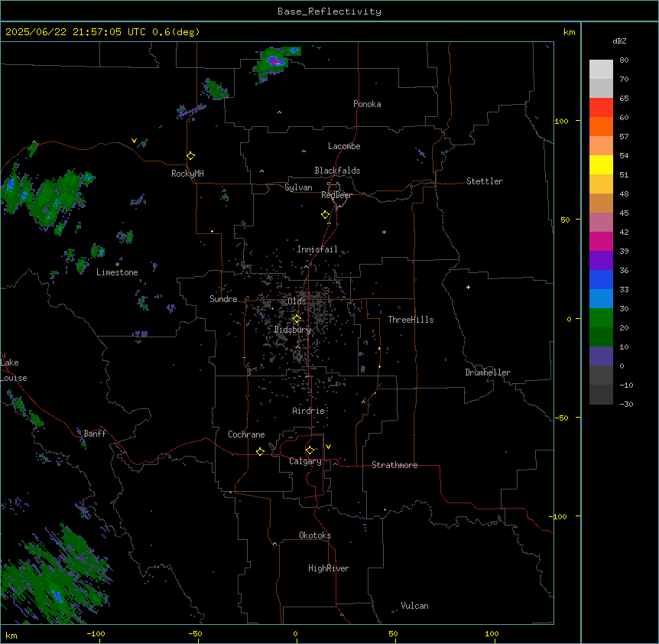
Task: Click the yellow marker between Olds and Didsbury
Action: click(297, 319)
